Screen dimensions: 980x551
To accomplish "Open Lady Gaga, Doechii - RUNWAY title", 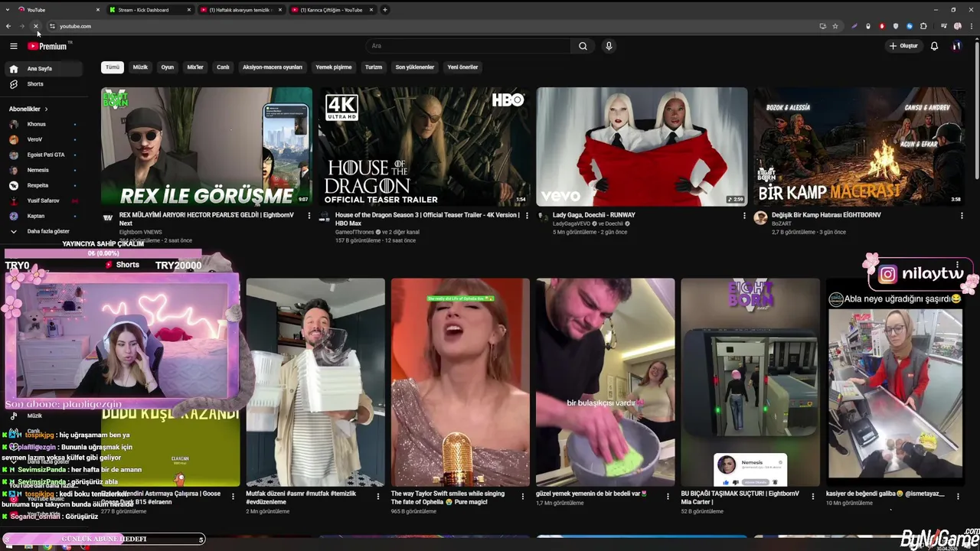I will (x=594, y=215).
